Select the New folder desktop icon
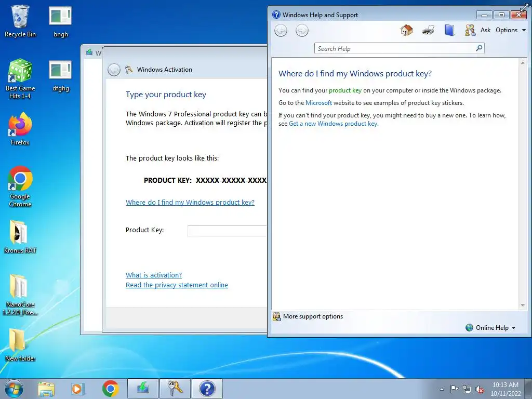This screenshot has height=399, width=532. (20, 345)
